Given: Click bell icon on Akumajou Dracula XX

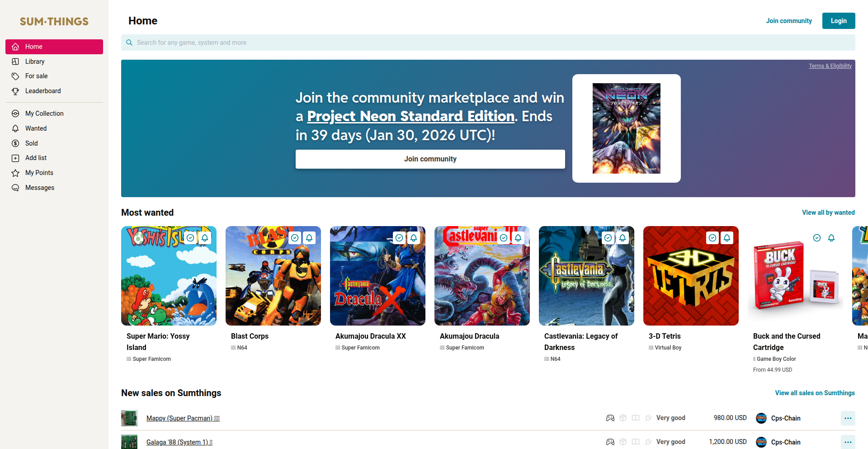Looking at the screenshot, I should coord(414,238).
